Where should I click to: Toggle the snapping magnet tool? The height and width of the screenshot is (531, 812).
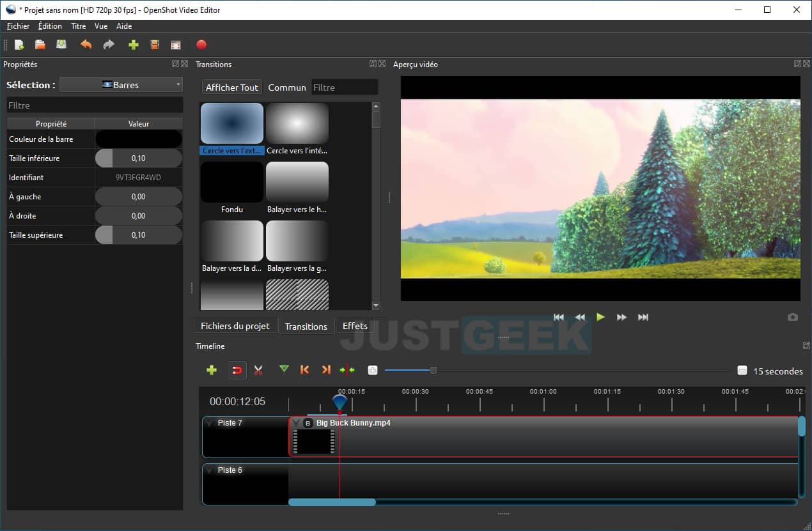point(237,370)
